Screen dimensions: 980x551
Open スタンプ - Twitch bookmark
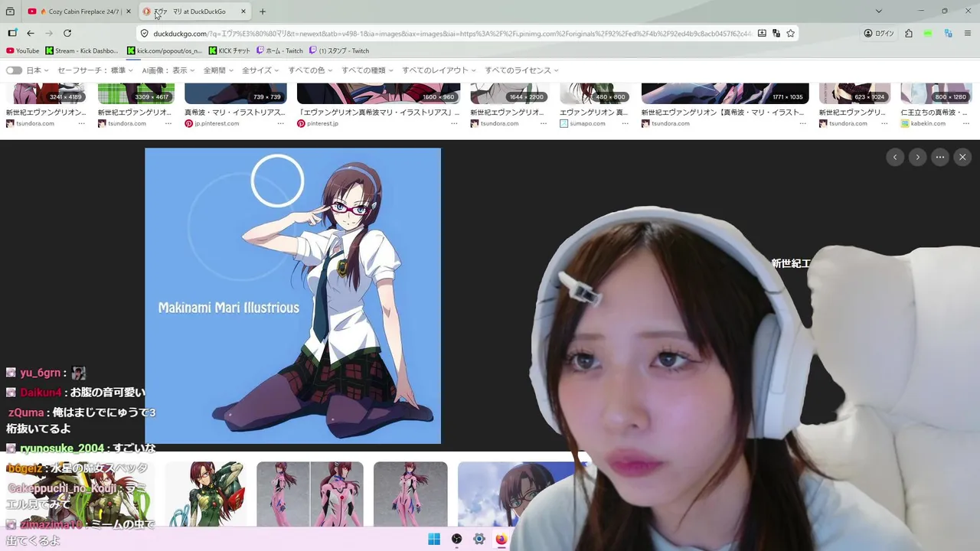[339, 51]
